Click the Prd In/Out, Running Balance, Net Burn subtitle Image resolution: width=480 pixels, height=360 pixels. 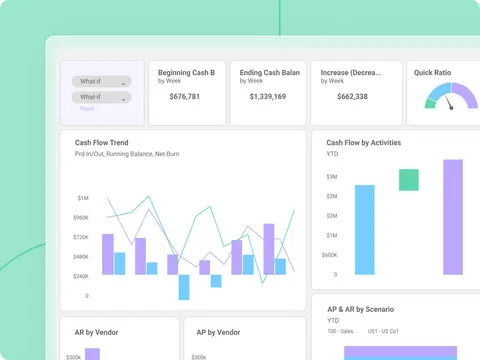127,154
